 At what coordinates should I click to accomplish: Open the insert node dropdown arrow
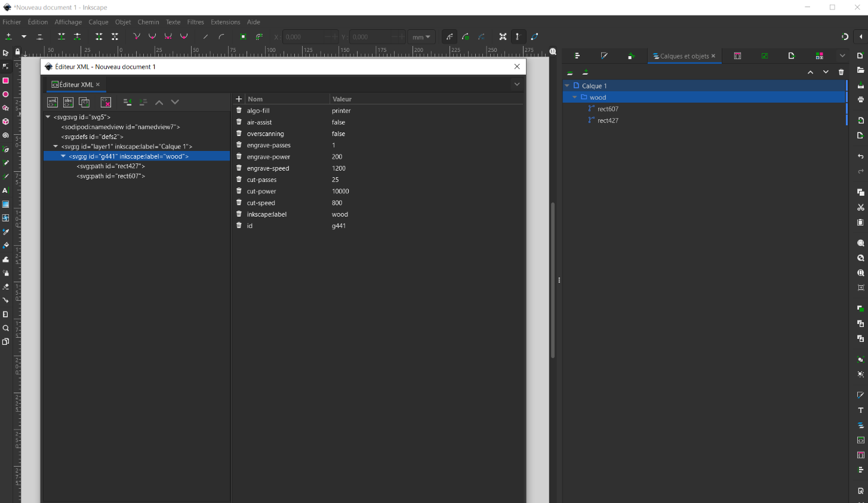click(x=23, y=36)
